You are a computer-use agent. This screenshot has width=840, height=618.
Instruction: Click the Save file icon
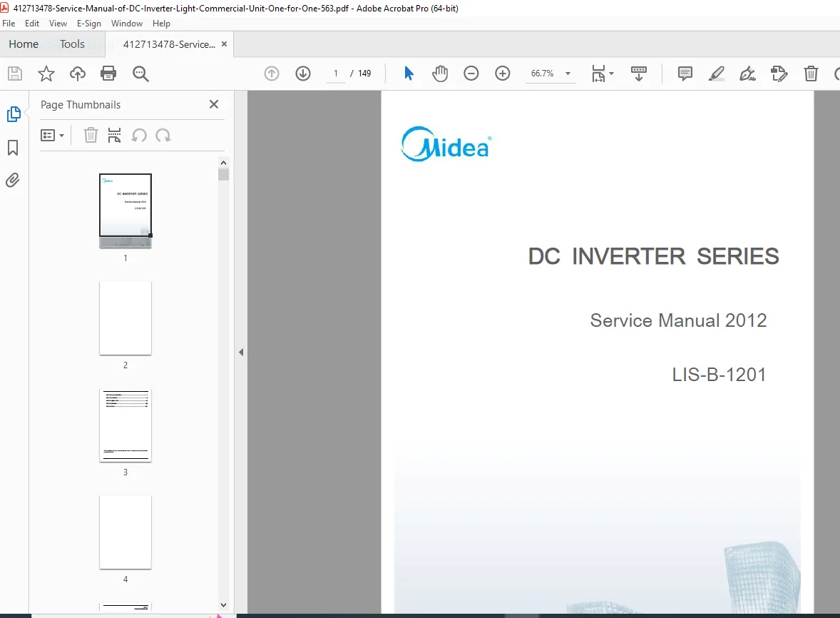(x=15, y=74)
